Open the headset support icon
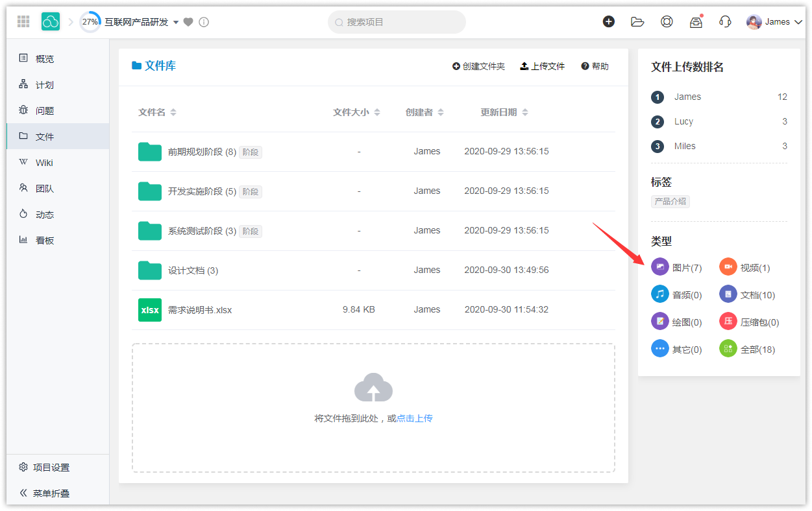The image size is (812, 511). pos(725,21)
